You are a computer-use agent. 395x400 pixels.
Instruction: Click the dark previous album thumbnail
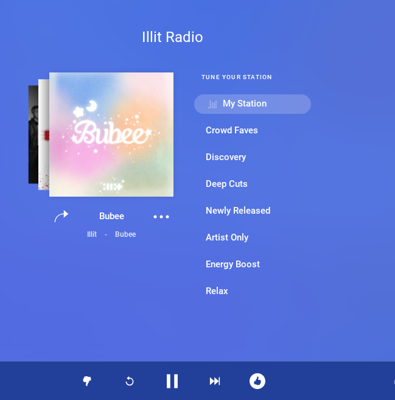tap(33, 134)
